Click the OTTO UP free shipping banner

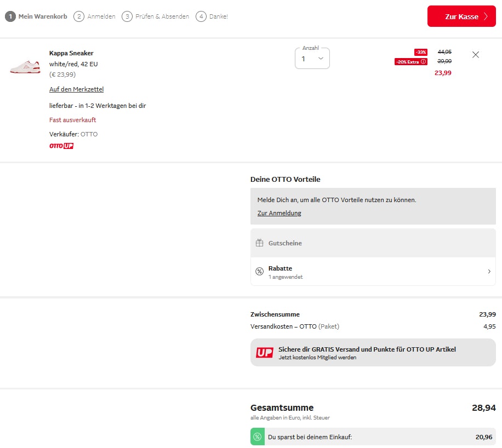373,353
